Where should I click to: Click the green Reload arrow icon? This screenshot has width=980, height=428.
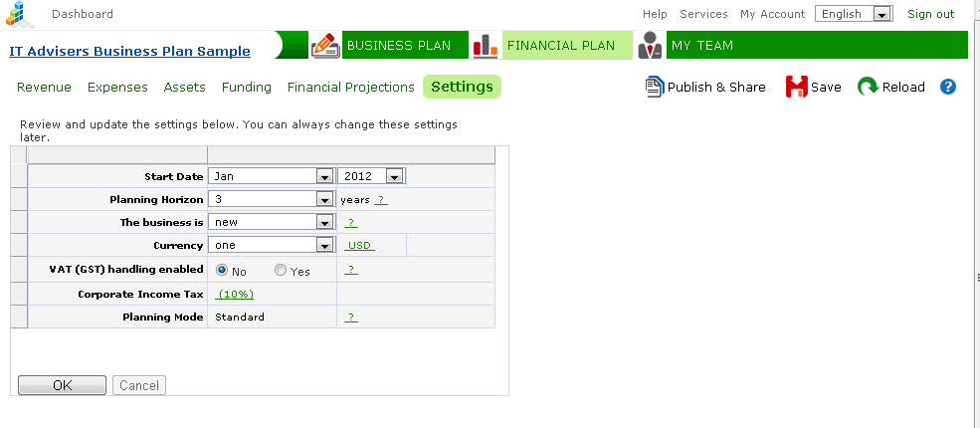pyautogui.click(x=869, y=87)
